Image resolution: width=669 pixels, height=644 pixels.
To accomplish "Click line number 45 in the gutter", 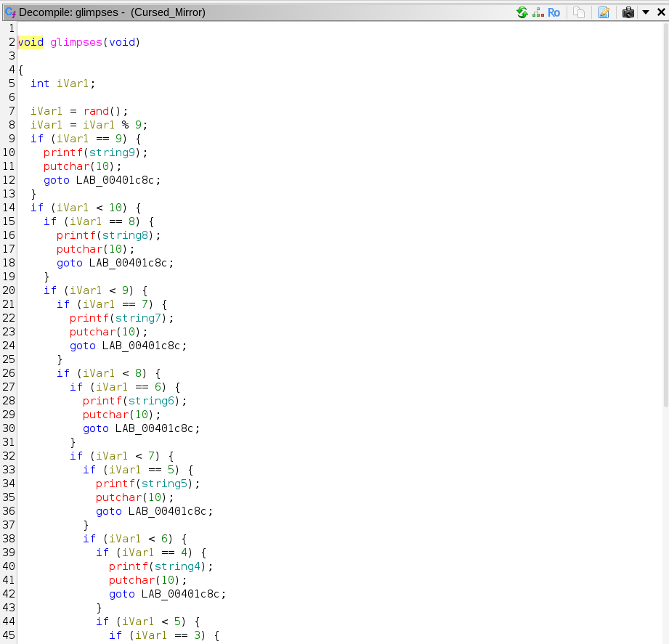I will 9,635.
